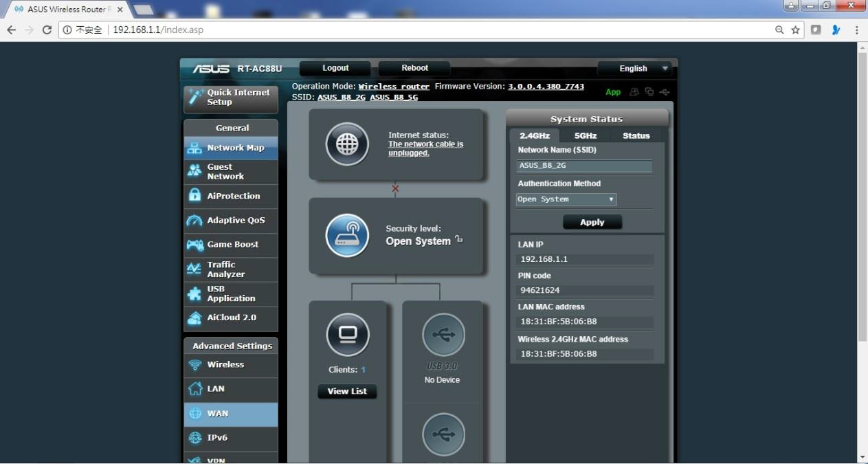Click the ASUS logo in header
868x464 pixels.
click(x=211, y=69)
